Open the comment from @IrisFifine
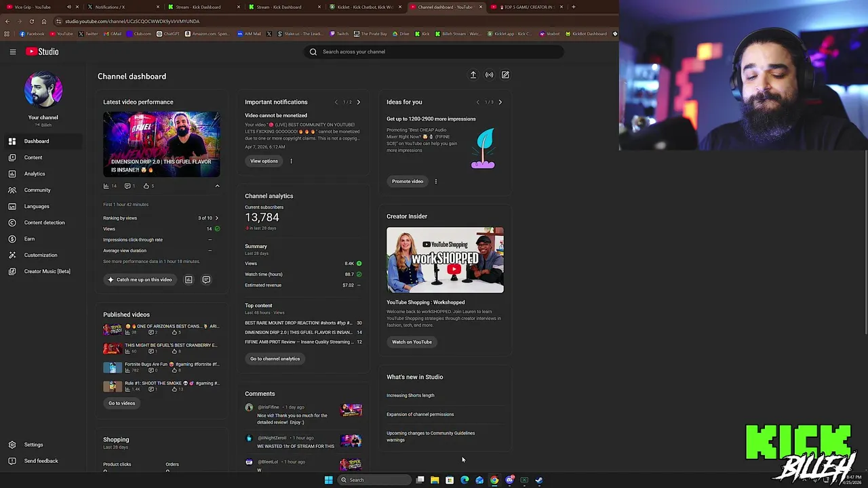This screenshot has width=868, height=488. 303,414
